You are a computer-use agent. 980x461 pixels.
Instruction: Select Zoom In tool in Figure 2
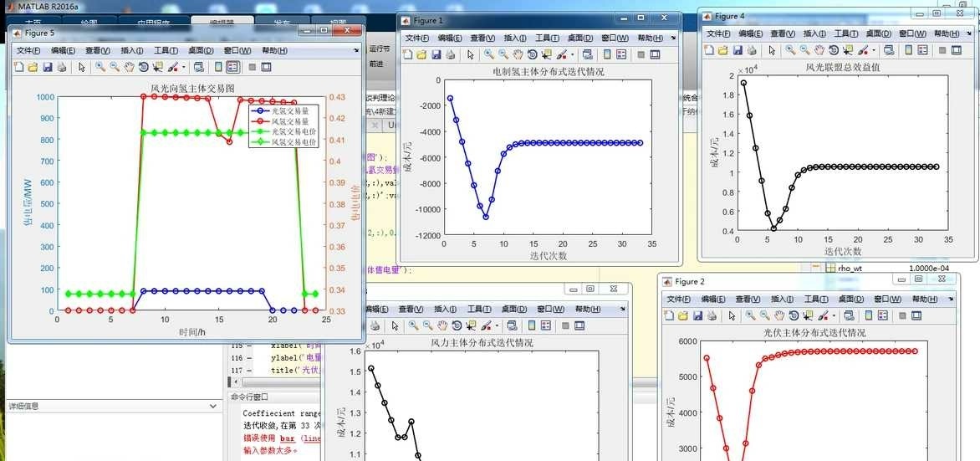tap(751, 316)
